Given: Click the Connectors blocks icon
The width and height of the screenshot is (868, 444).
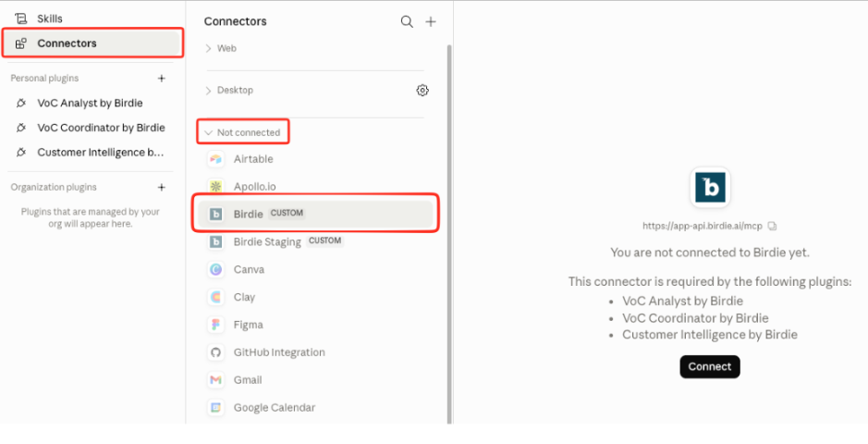Looking at the screenshot, I should click(x=21, y=43).
